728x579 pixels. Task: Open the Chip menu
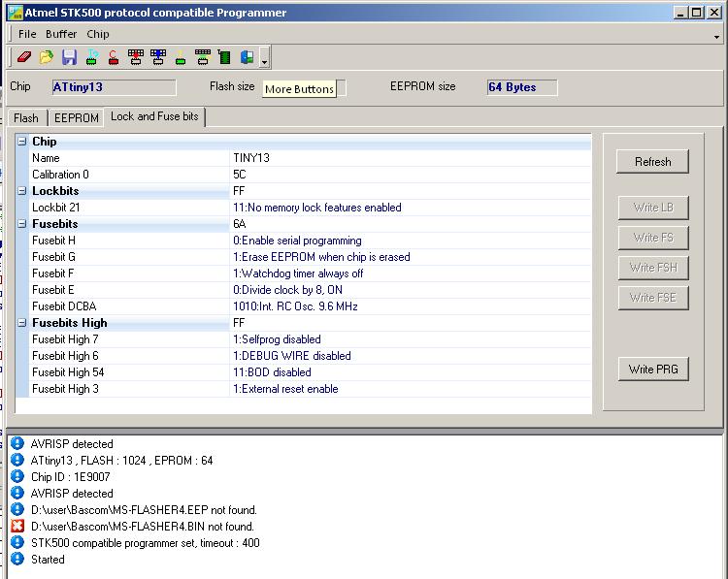(x=97, y=34)
